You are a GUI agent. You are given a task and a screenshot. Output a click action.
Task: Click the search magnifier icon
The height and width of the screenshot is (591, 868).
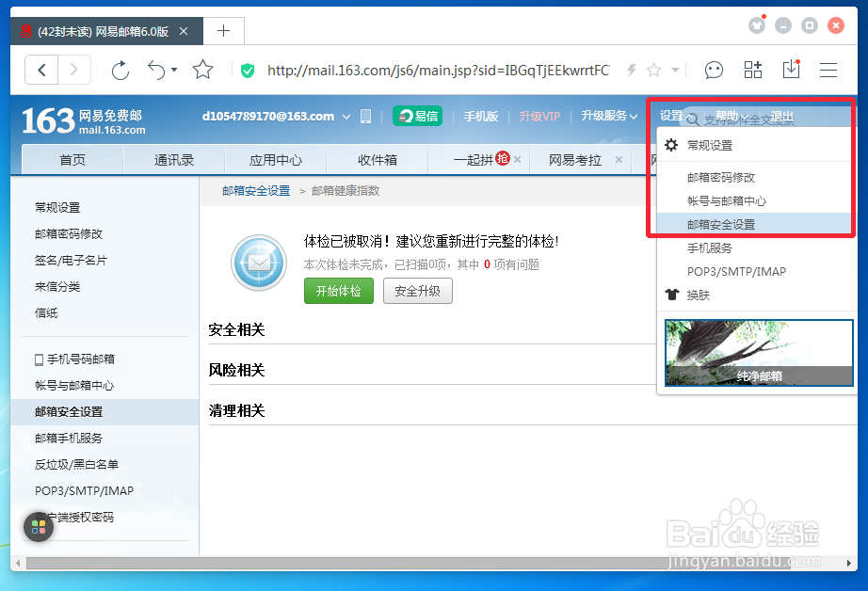coord(693,119)
